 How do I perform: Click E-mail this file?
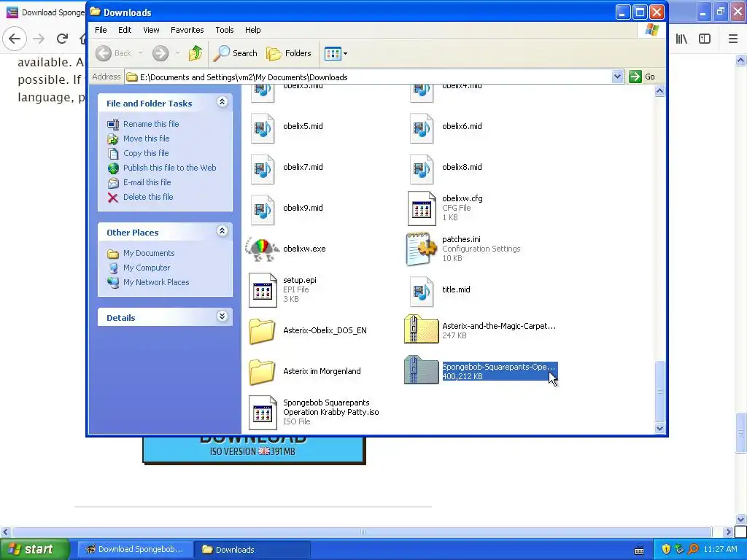[147, 182]
